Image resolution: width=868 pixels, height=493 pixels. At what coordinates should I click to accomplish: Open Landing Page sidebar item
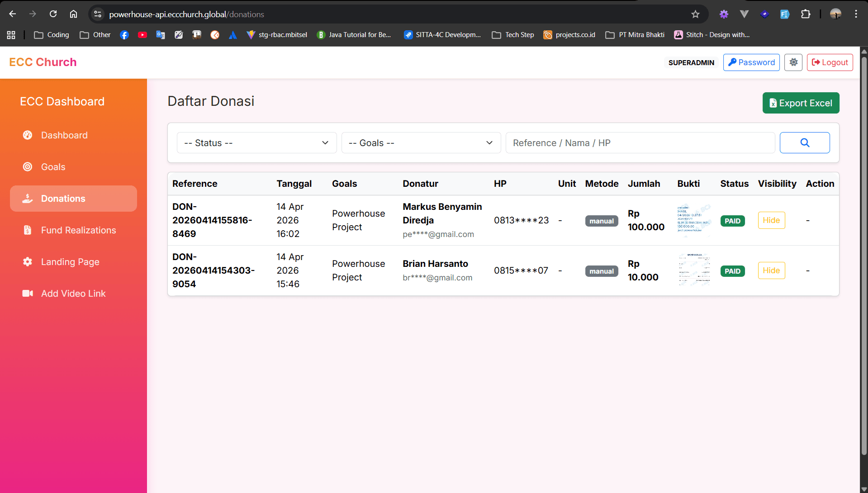click(70, 262)
